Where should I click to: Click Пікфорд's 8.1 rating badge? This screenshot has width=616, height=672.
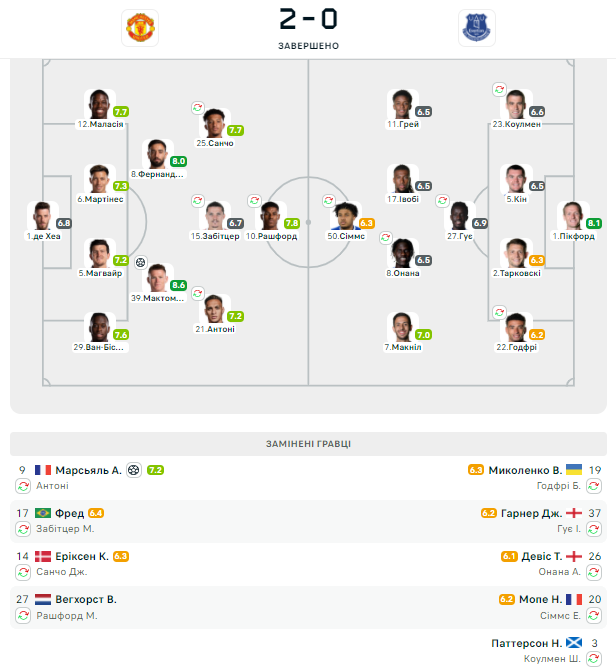tap(594, 223)
